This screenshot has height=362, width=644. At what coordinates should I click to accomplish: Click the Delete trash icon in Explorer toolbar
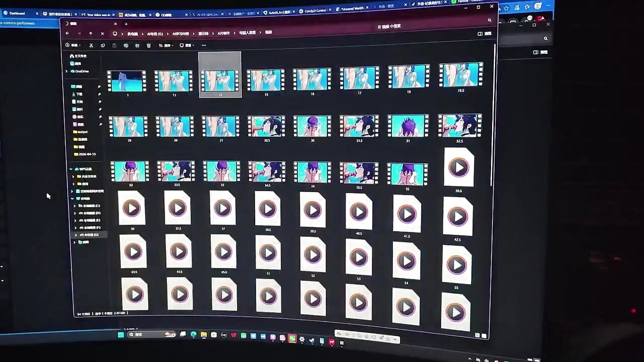tap(148, 45)
